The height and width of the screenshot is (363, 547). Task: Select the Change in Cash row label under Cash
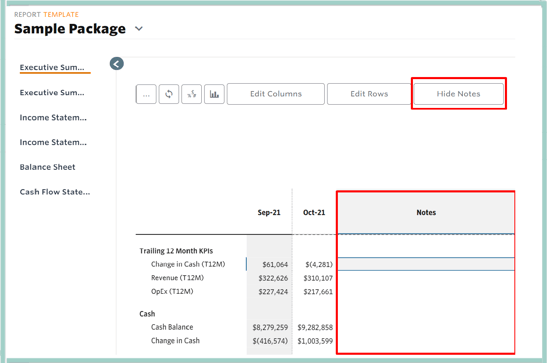pyautogui.click(x=175, y=341)
